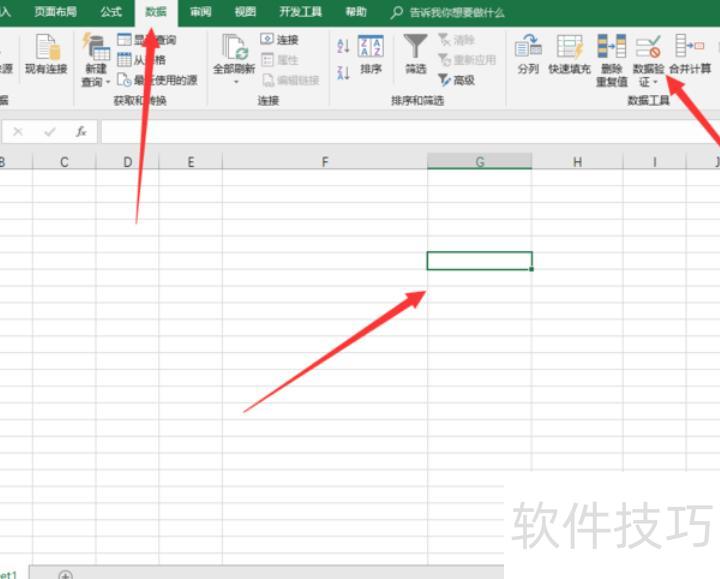The image size is (720, 579).
Task: Open the 公式 formulas tab
Action: tap(111, 11)
